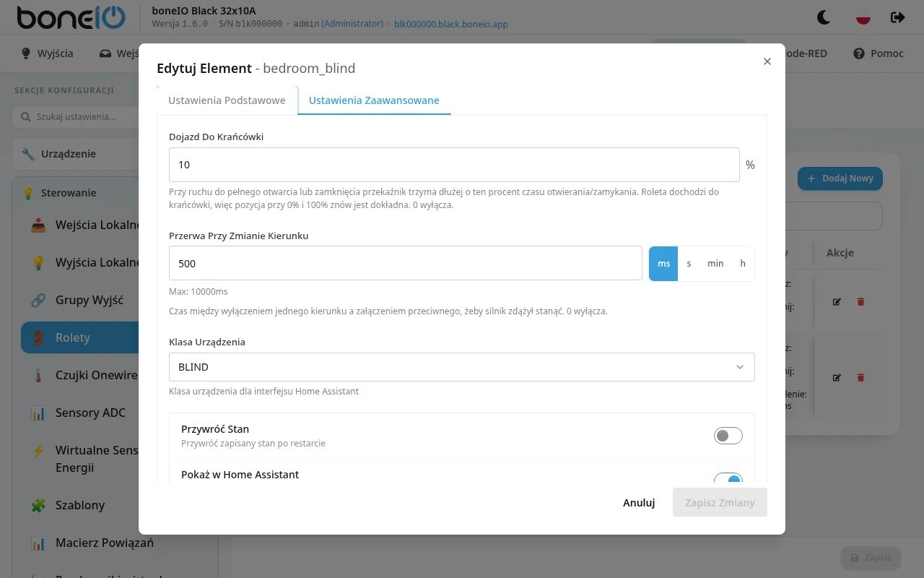Select the min time unit

click(x=715, y=264)
